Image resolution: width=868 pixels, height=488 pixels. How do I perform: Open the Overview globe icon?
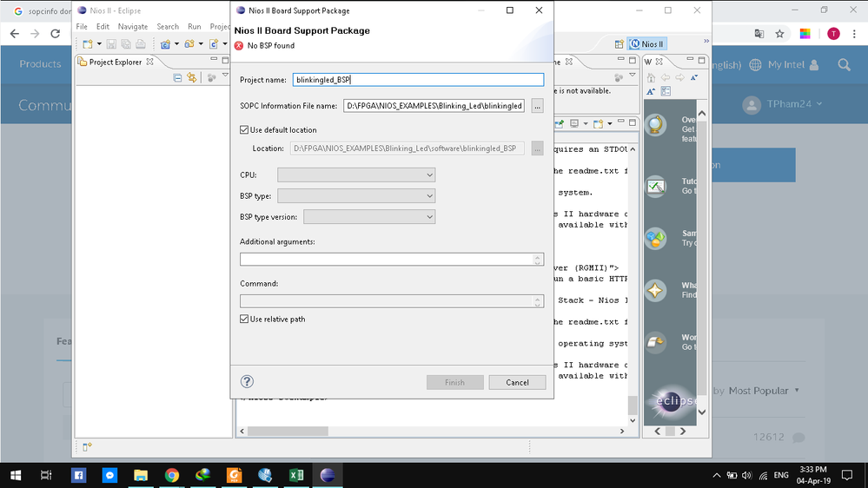(x=655, y=125)
